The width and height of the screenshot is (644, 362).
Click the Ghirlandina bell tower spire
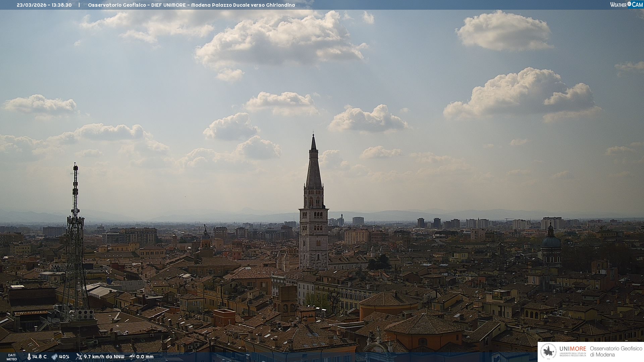(x=314, y=168)
